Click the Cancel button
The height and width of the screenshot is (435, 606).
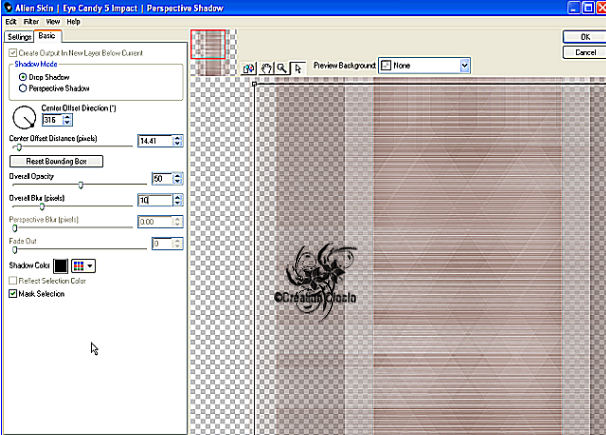pos(584,53)
